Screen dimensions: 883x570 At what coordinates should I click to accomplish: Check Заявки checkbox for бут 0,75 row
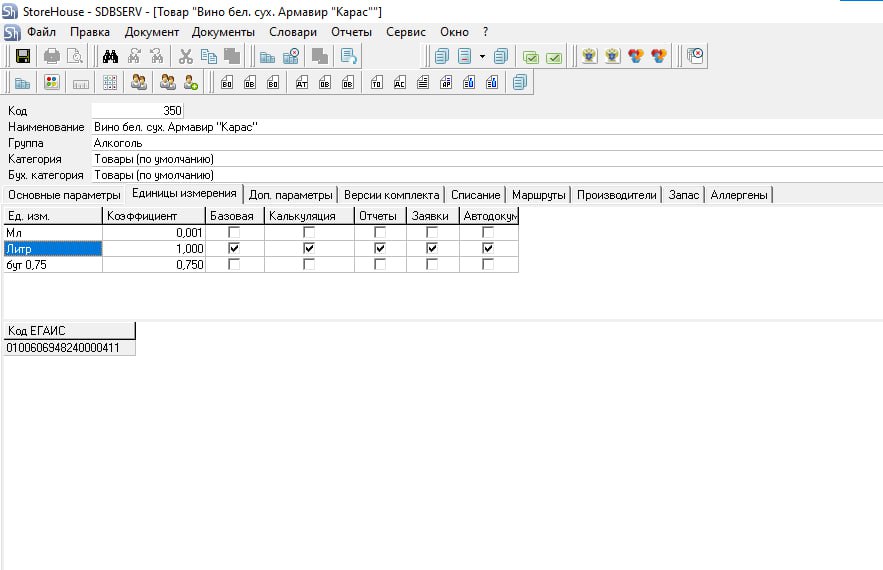(432, 265)
